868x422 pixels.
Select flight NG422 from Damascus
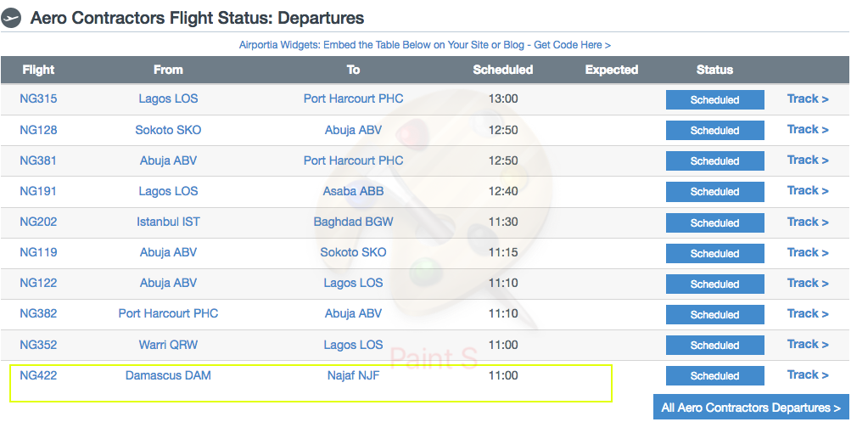38,375
